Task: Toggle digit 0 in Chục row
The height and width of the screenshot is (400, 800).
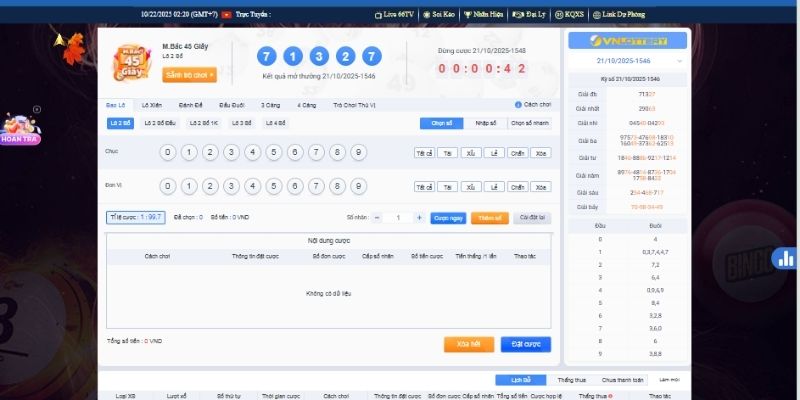Action: point(168,153)
